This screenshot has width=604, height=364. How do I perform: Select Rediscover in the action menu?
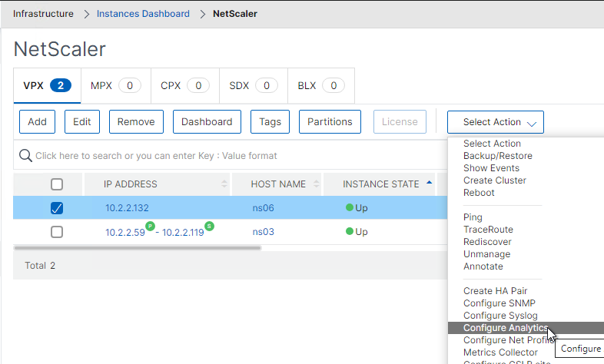pyautogui.click(x=487, y=242)
